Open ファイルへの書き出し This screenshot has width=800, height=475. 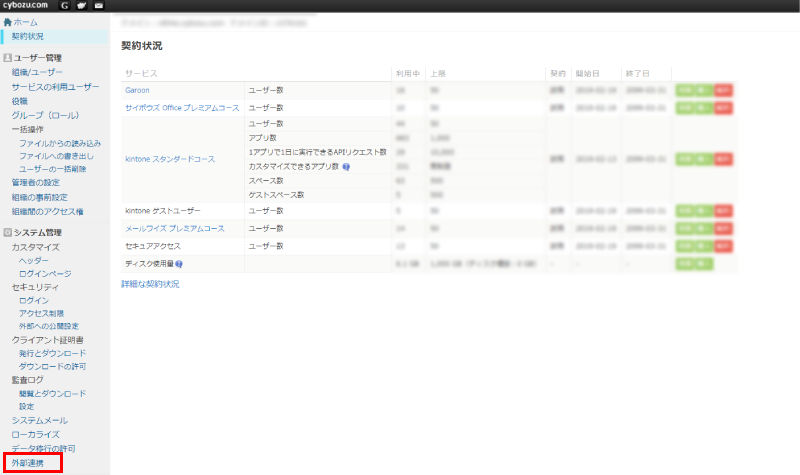pos(56,156)
